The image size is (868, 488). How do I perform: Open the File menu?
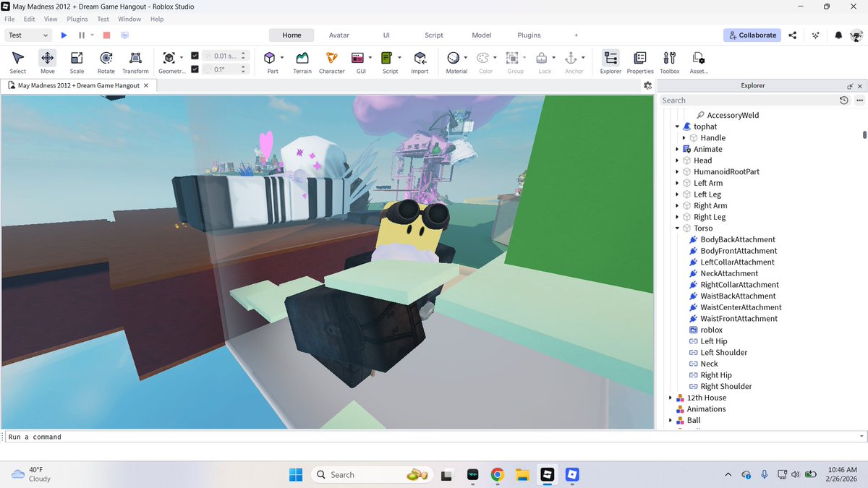(9, 19)
